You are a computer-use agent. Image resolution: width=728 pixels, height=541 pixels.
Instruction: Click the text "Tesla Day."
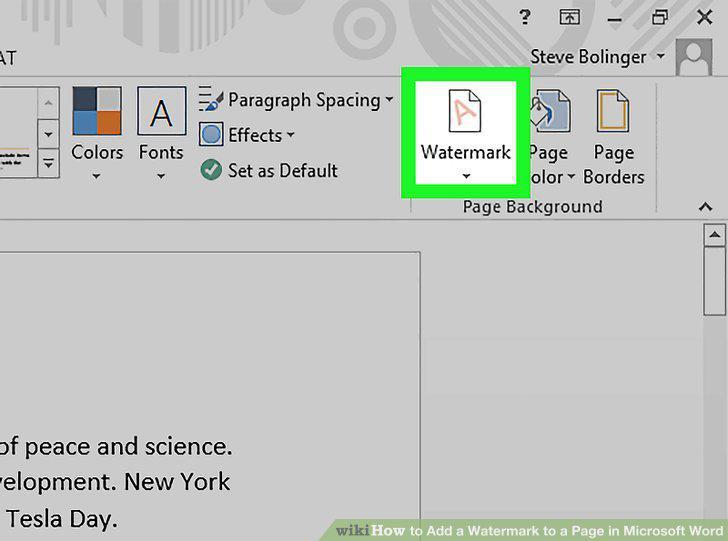pyautogui.click(x=62, y=519)
